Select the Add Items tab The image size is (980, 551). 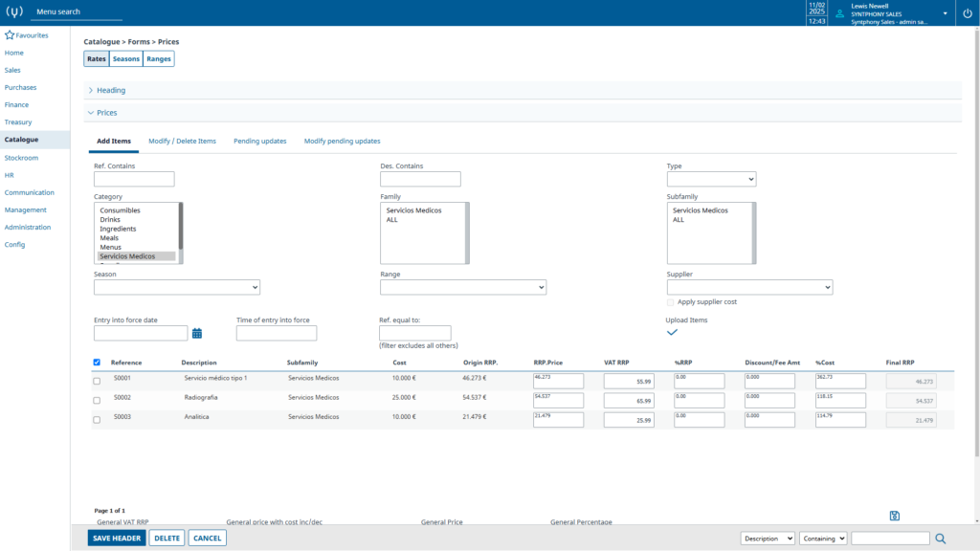(114, 142)
